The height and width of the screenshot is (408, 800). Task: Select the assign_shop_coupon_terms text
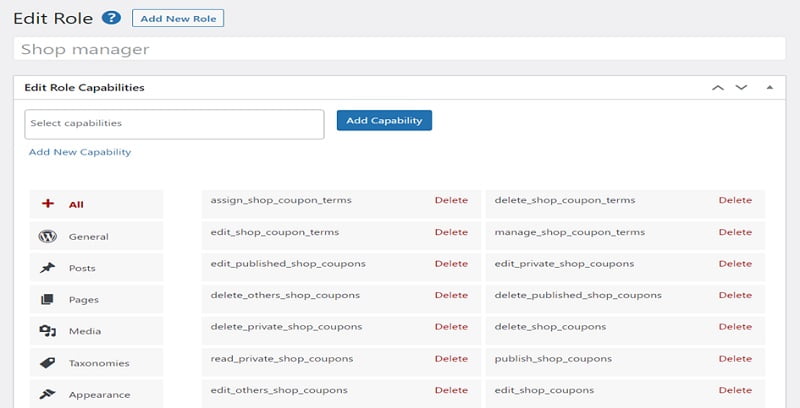tap(281, 200)
